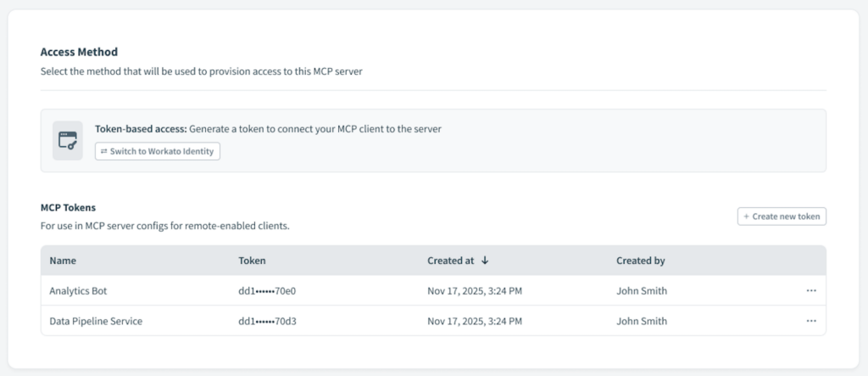Sort by the Name column header
Image resolution: width=868 pixels, height=376 pixels.
[63, 261]
